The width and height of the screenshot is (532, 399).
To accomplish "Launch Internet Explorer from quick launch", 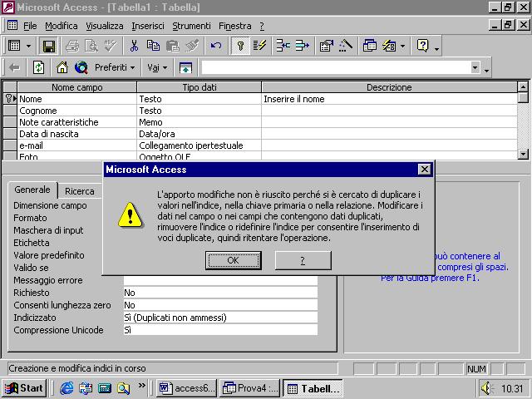I will (66, 388).
